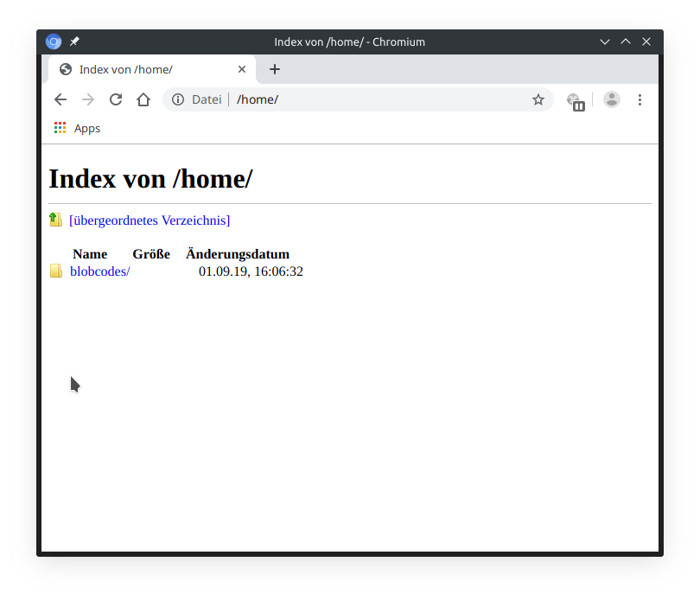Click the parent directory arrow icon
700x600 pixels.
tap(55, 220)
